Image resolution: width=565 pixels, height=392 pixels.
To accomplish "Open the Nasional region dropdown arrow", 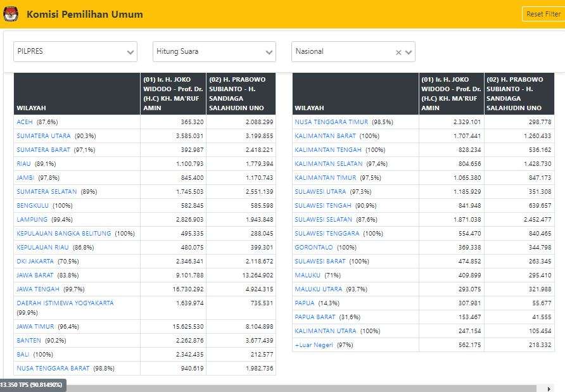I will click(x=409, y=53).
